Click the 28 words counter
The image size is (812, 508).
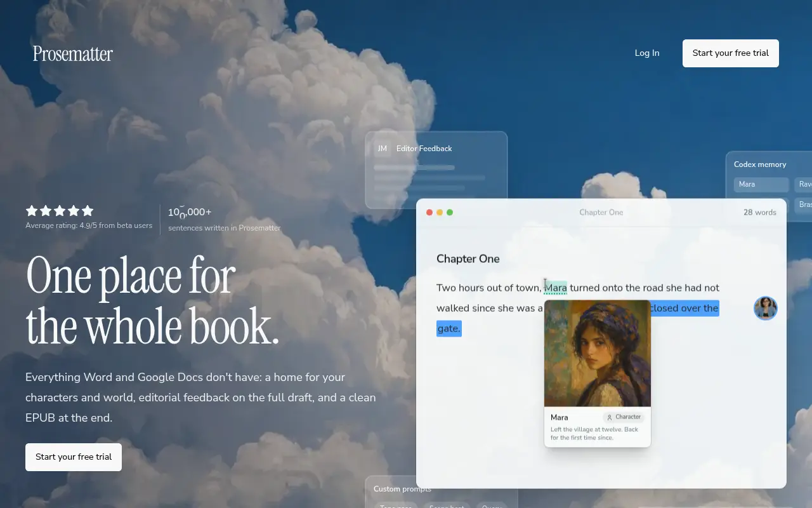760,212
